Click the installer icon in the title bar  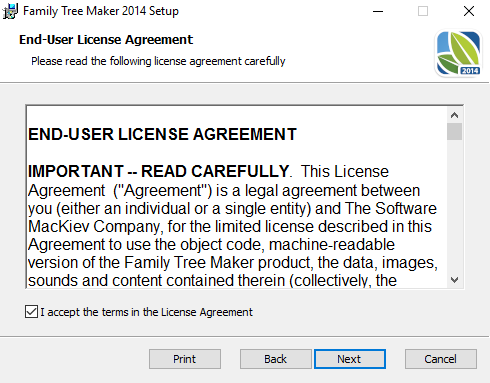pos(10,11)
